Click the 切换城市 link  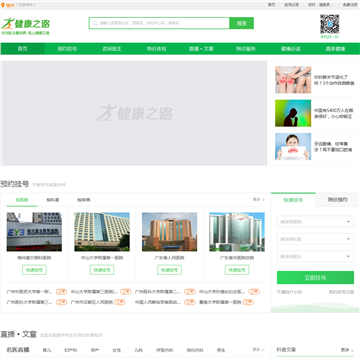26,5
